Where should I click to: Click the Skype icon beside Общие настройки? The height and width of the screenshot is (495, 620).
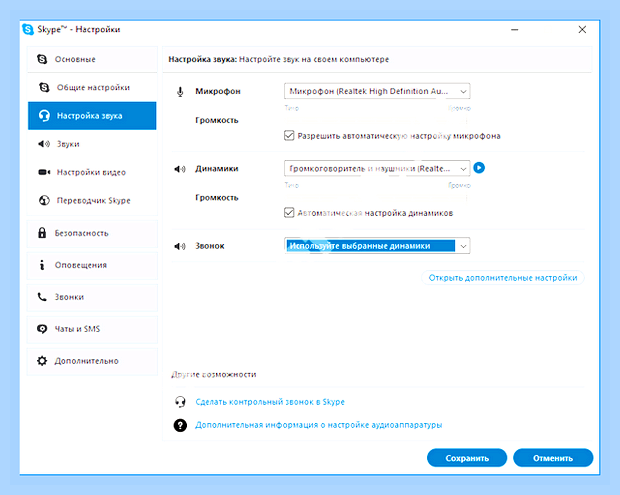[44, 87]
